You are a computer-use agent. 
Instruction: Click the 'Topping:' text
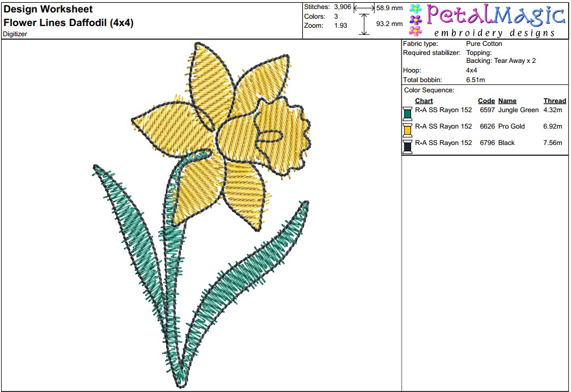coord(479,53)
